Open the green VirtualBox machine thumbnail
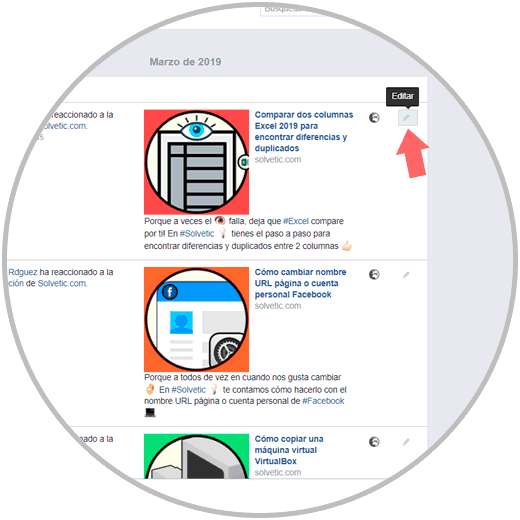Image resolution: width=520 pixels, height=520 pixels. 196,456
